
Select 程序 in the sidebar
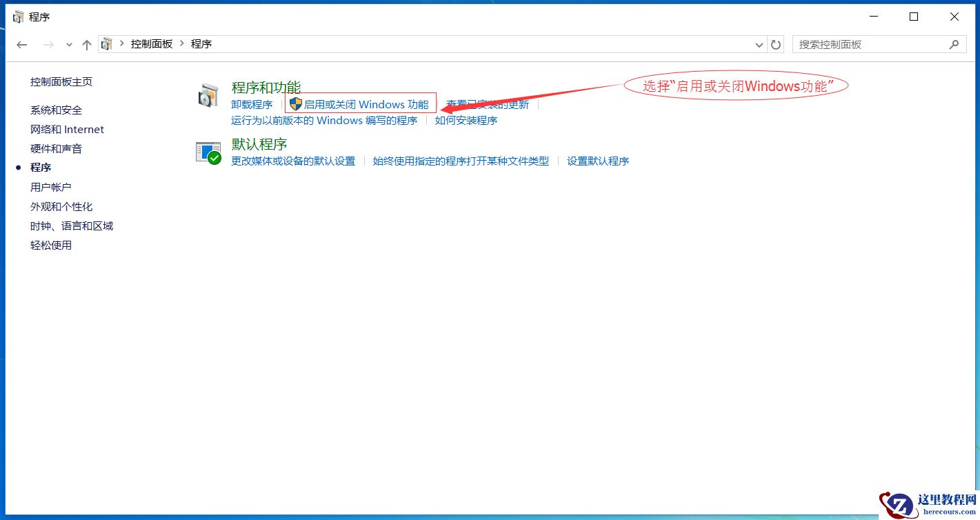point(41,168)
